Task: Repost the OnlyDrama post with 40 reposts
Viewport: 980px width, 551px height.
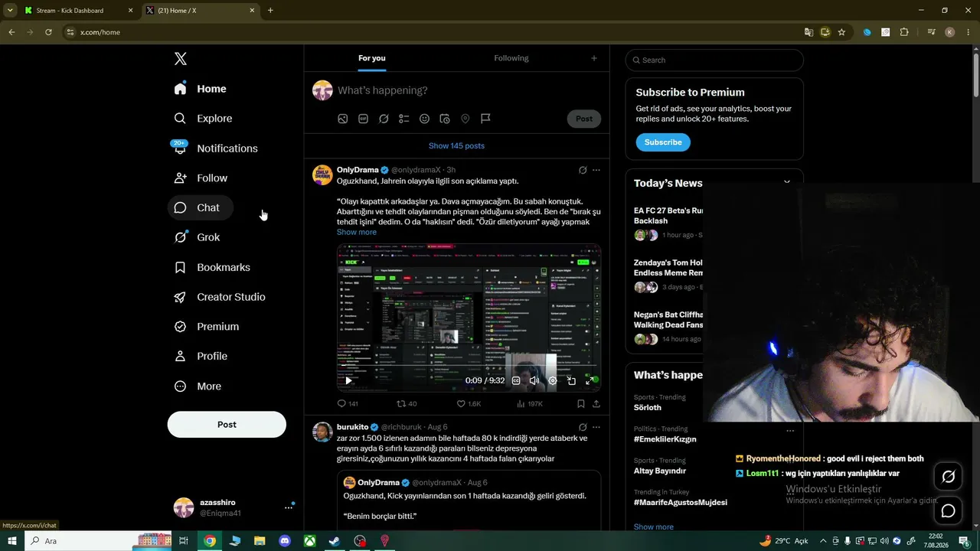Action: pos(407,403)
